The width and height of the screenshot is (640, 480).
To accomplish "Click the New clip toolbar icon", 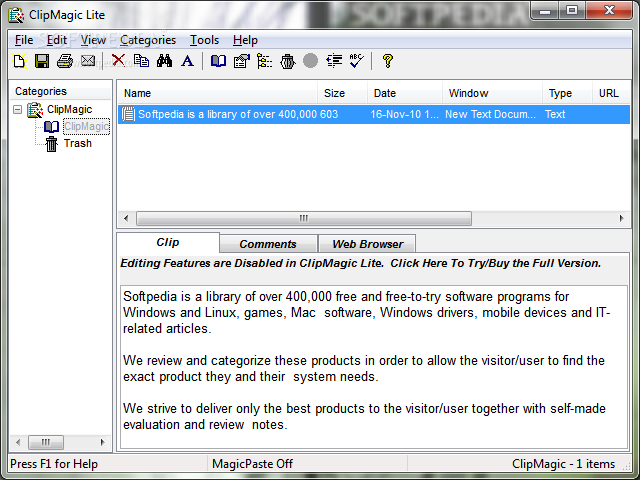I will tap(19, 61).
